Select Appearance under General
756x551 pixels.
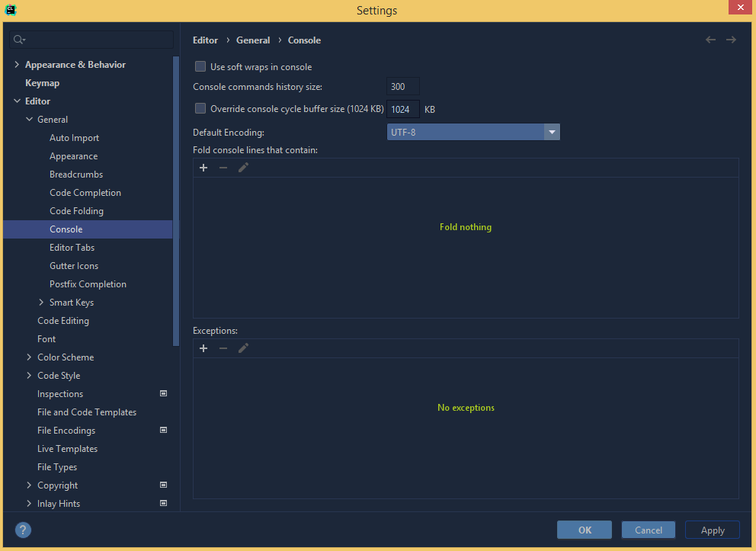[74, 156]
